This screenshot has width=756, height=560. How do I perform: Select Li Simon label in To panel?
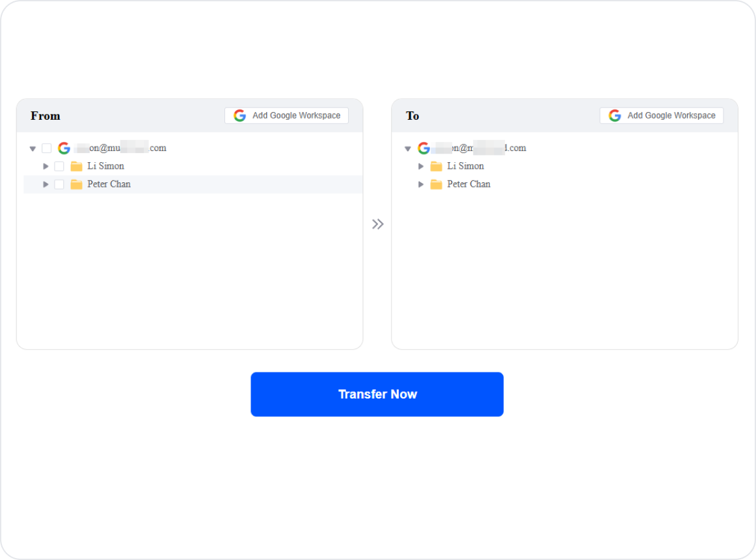point(465,166)
